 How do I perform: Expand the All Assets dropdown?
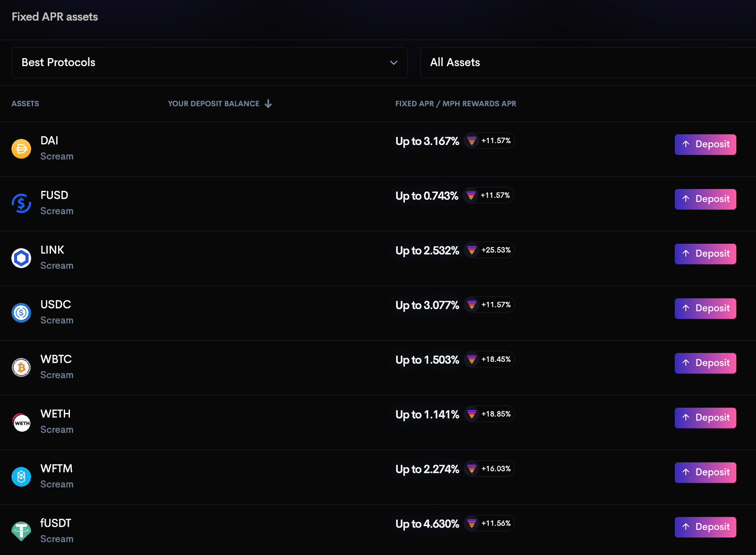click(x=588, y=62)
